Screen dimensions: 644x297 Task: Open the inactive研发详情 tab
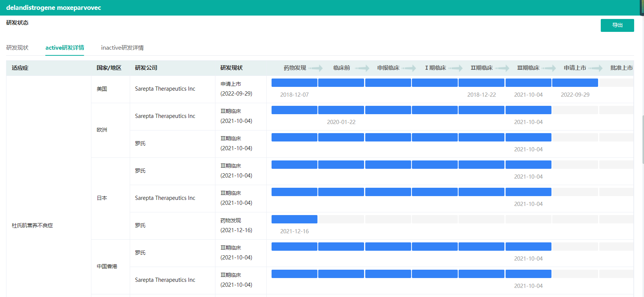click(122, 48)
